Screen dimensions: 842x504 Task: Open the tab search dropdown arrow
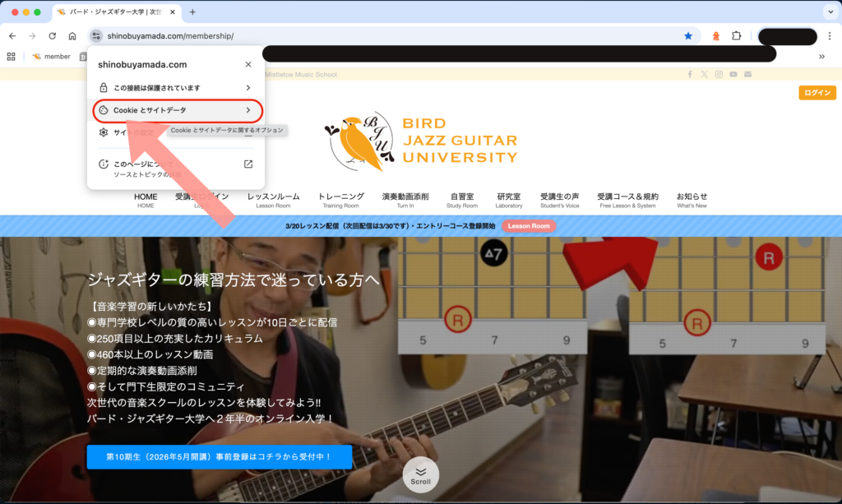pyautogui.click(x=828, y=12)
